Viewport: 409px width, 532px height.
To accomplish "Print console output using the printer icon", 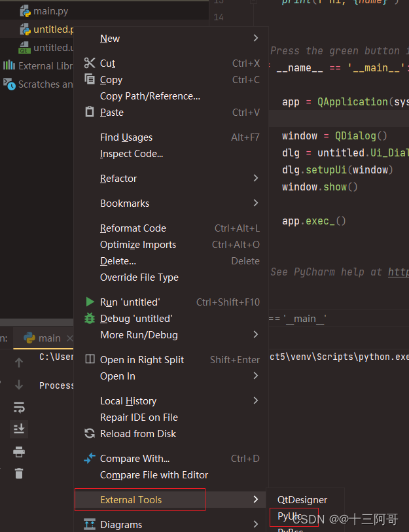I will coord(18,452).
